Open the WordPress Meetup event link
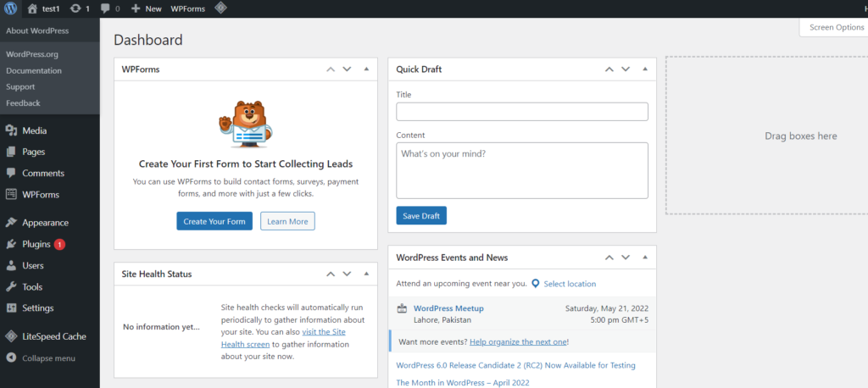Screen dimensions: 868x388 point(449,308)
